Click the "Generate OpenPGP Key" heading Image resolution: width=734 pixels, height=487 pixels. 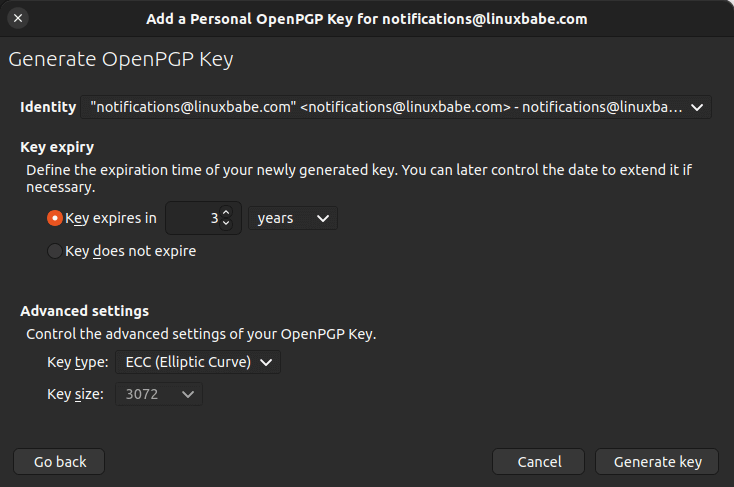tap(120, 59)
